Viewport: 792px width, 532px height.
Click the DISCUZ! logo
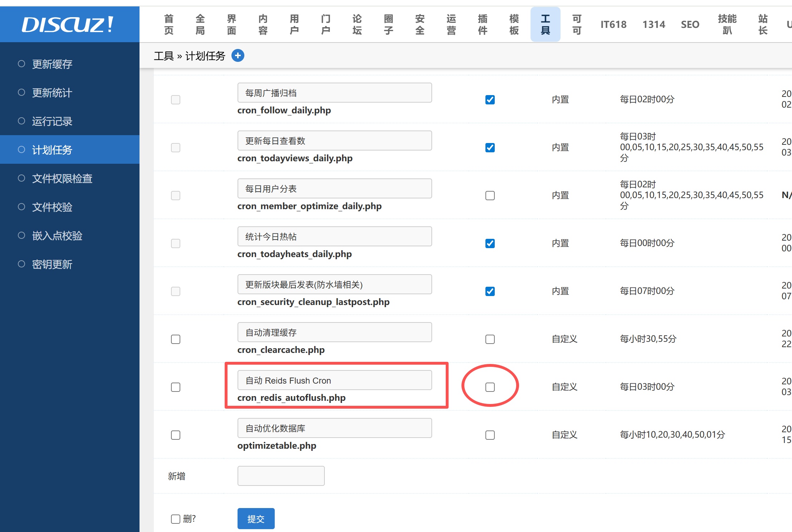pyautogui.click(x=68, y=24)
